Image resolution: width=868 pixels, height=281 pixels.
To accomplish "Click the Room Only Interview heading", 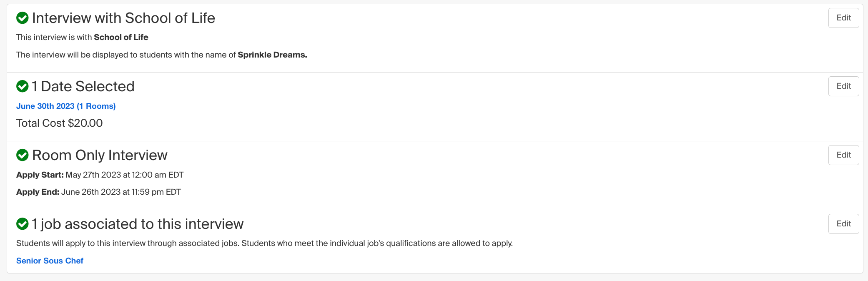I will (100, 155).
